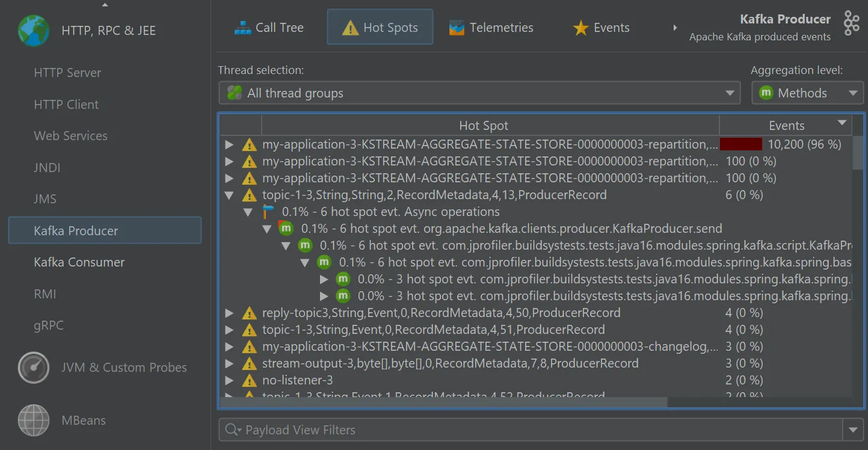Click the thread groups icon in selector
Screen dimensions: 868x450
pos(235,93)
